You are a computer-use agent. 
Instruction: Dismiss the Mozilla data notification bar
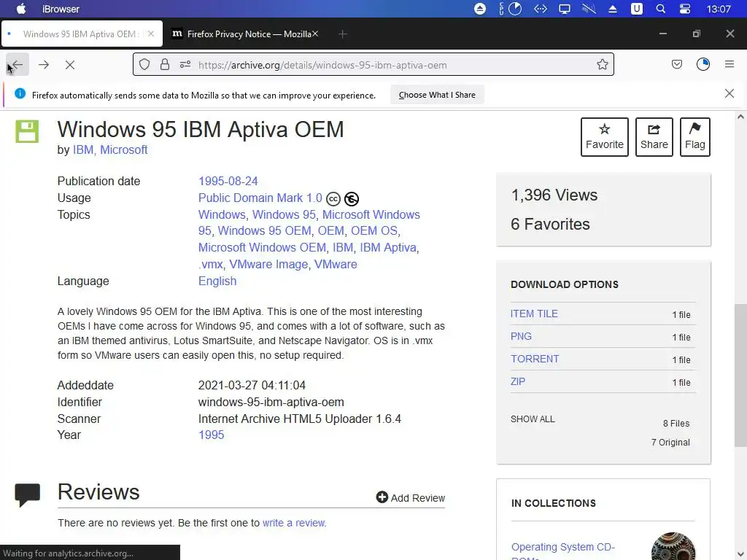pos(729,93)
